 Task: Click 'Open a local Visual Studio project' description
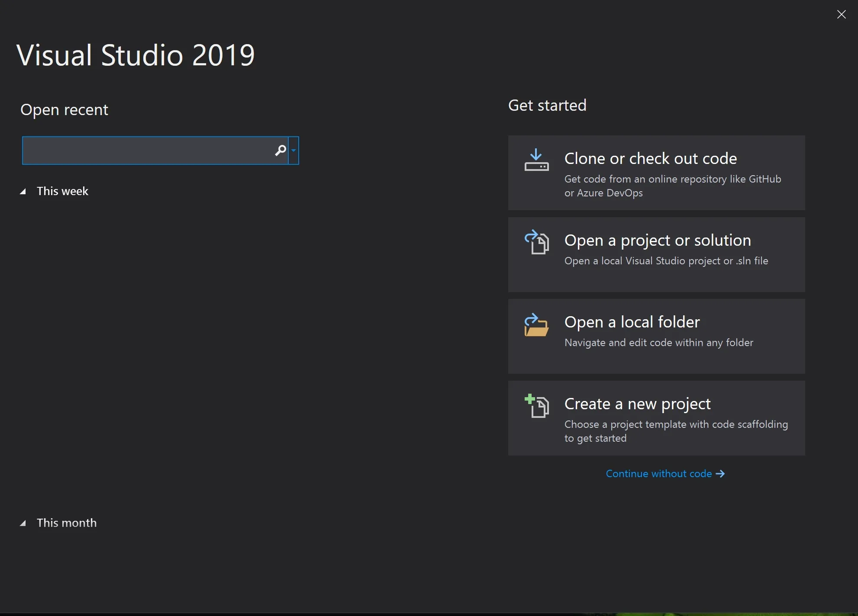666,261
